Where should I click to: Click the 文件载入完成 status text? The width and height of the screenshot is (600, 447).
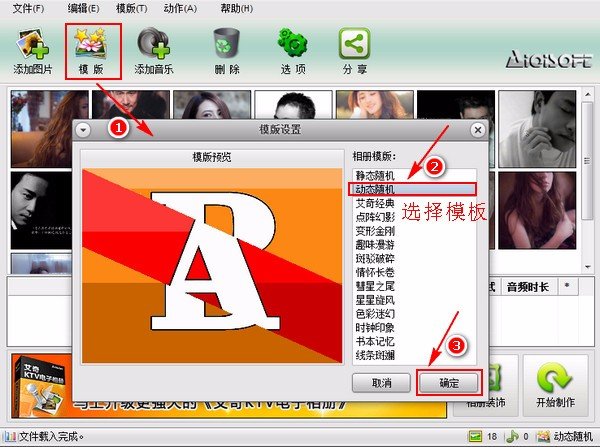click(x=51, y=436)
